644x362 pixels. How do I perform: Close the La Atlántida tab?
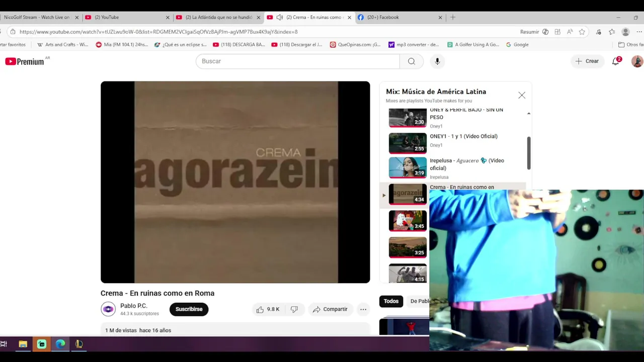click(x=259, y=17)
